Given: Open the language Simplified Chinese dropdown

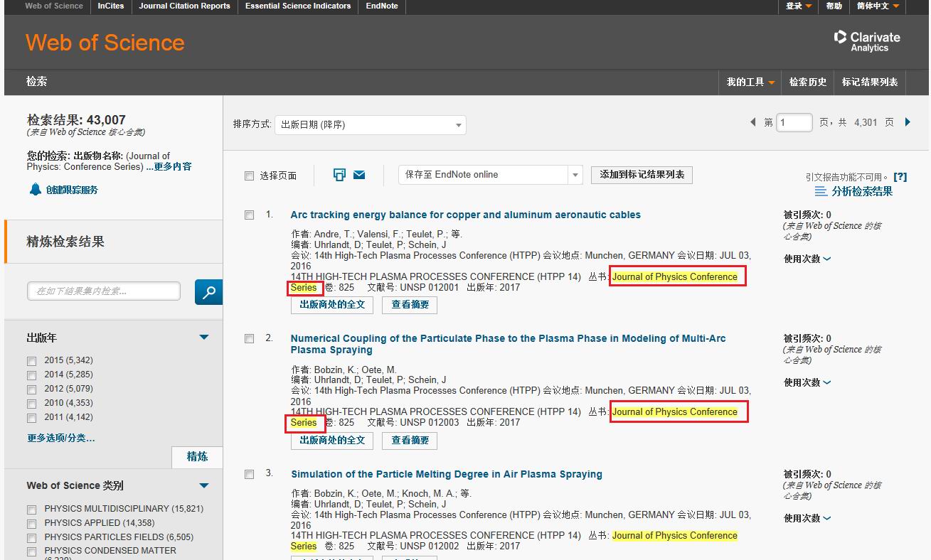Looking at the screenshot, I should point(878,6).
